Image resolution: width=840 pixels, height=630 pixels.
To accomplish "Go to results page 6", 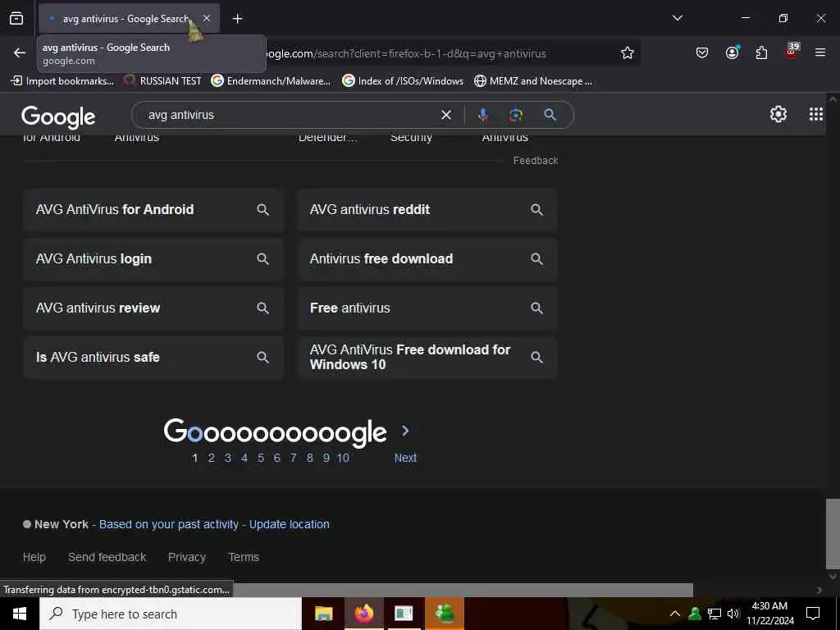I will click(277, 458).
